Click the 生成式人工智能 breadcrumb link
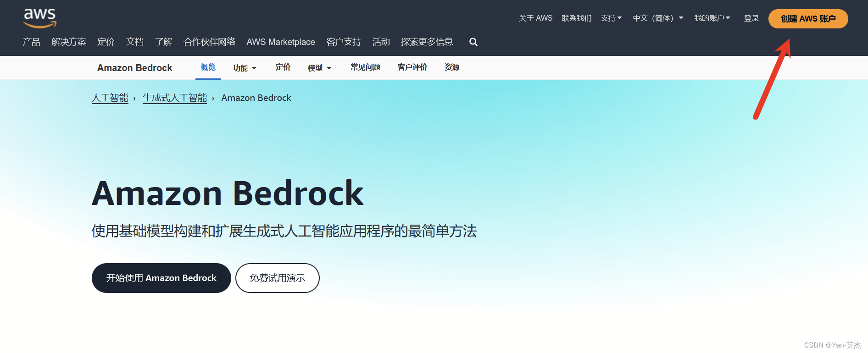Viewport: 868px width, 353px height. pyautogui.click(x=175, y=98)
